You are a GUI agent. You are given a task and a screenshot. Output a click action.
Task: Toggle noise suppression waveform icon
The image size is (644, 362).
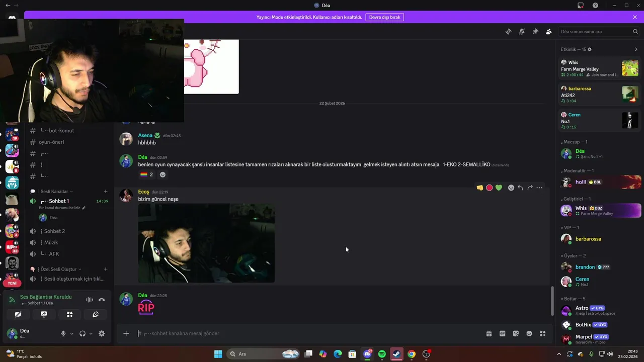pos(90,300)
